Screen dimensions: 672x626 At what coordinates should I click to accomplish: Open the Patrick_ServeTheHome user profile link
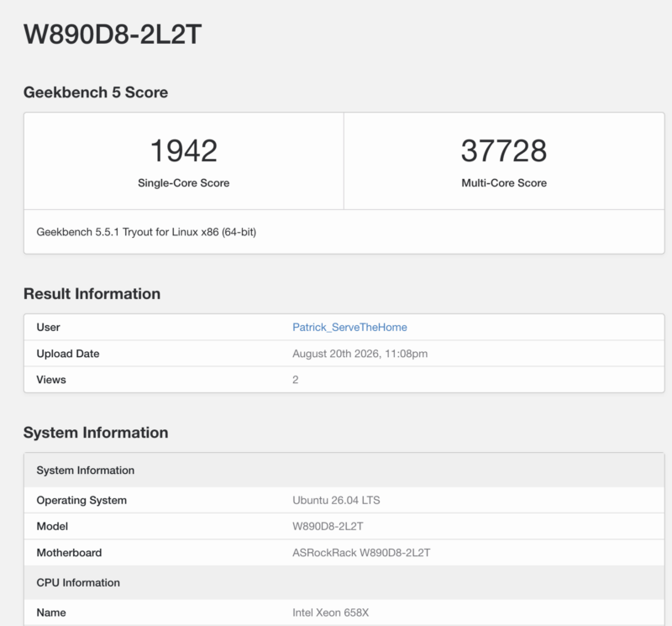(x=349, y=327)
